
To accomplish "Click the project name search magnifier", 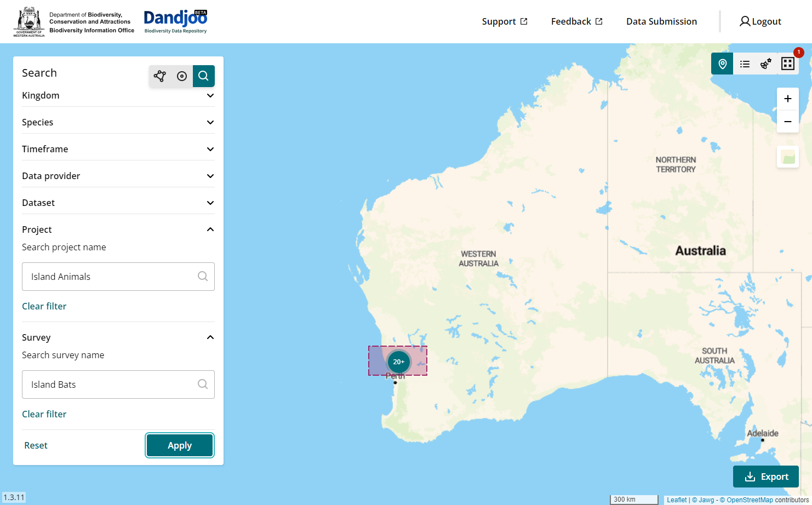I will (x=203, y=277).
